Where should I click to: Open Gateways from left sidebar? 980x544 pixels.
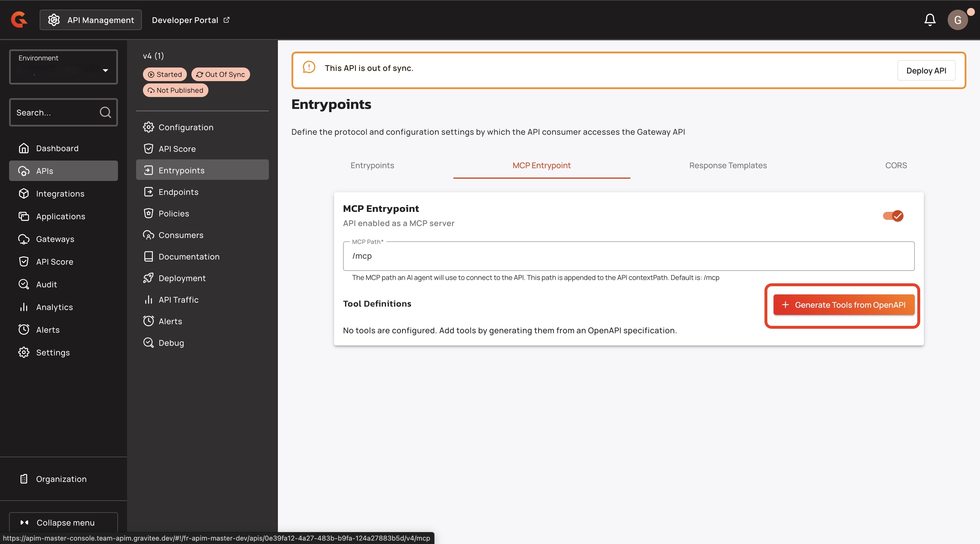coord(55,239)
